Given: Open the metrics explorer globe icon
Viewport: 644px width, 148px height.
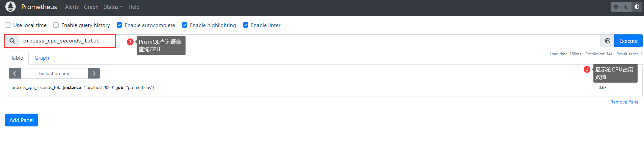Looking at the screenshot, I should pyautogui.click(x=608, y=41).
